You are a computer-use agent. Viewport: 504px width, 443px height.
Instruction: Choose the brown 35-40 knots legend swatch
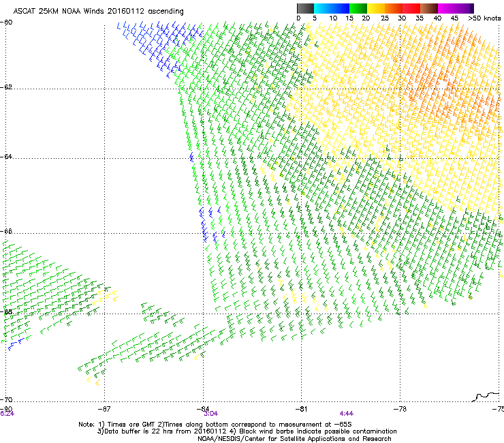coord(429,8)
